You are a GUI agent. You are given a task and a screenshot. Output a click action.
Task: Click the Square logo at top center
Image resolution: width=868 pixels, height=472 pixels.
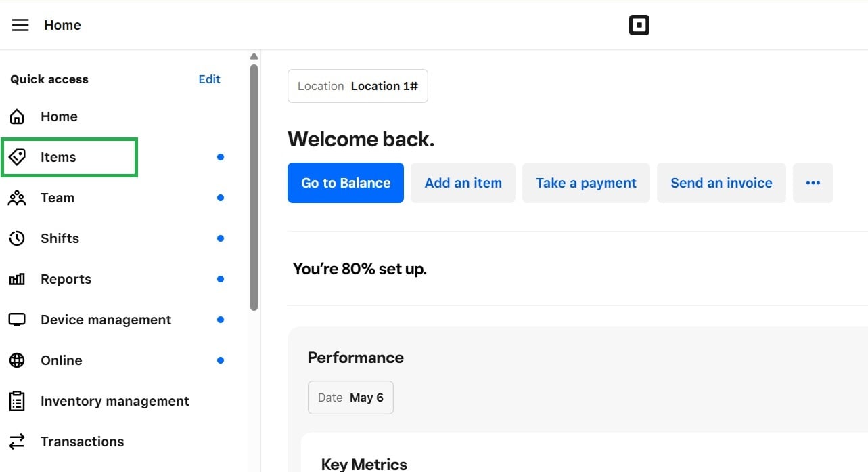(639, 24)
